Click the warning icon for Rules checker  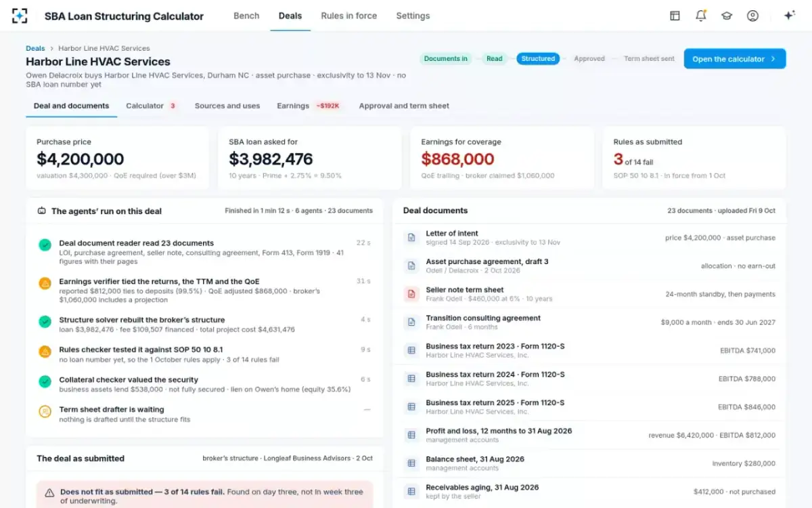(x=45, y=352)
